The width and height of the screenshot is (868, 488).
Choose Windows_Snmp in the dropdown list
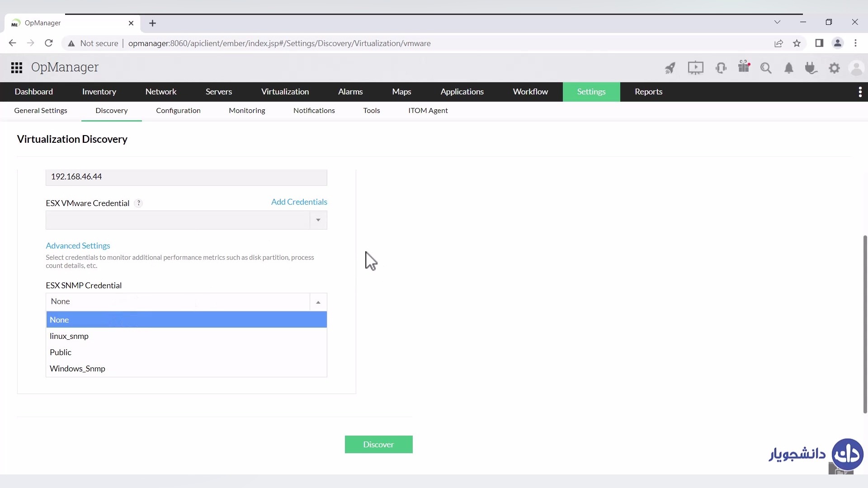coord(77,369)
